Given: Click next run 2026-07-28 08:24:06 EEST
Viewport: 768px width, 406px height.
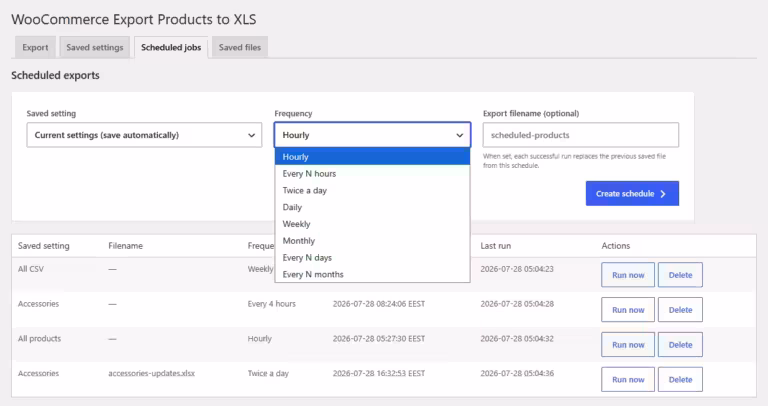Looking at the screenshot, I should pos(379,304).
